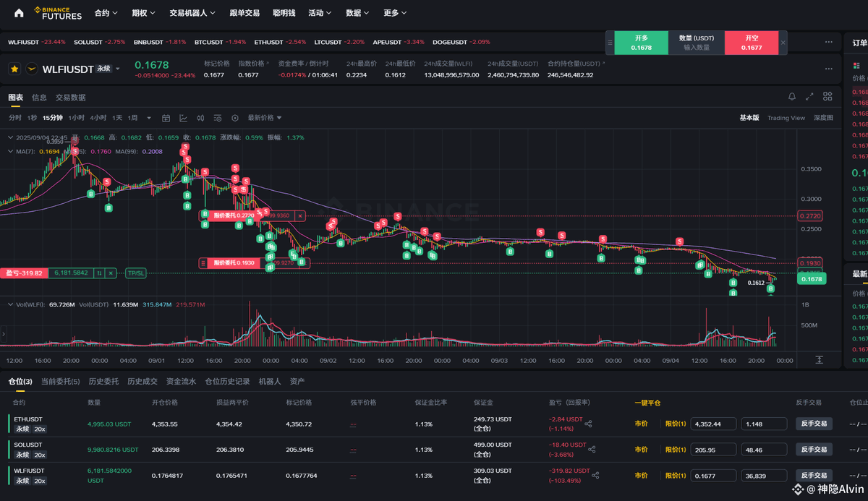Click 一键平仓 close all positions

(647, 403)
